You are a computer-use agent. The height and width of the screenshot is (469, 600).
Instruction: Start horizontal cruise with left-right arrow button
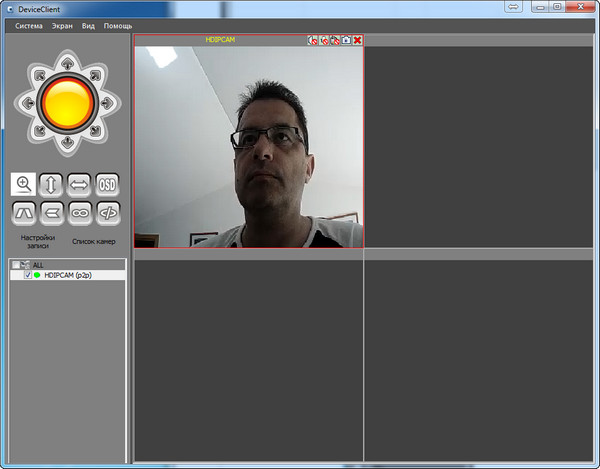[x=79, y=184]
